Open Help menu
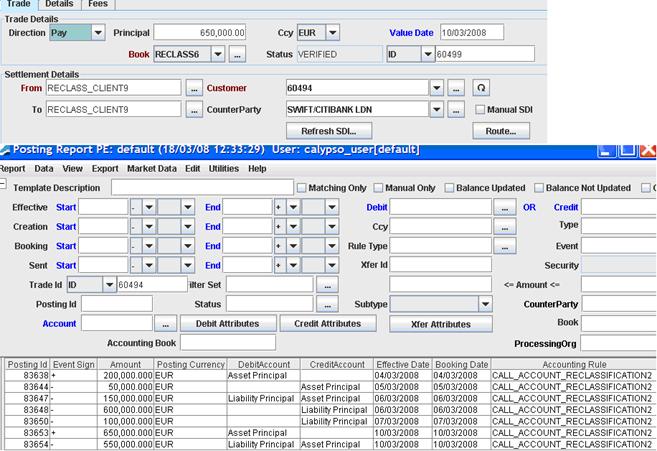The height and width of the screenshot is (451, 657). (257, 168)
